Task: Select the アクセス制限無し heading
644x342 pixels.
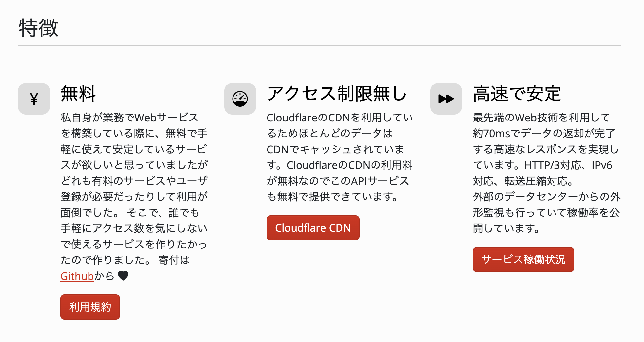Action: click(x=337, y=94)
